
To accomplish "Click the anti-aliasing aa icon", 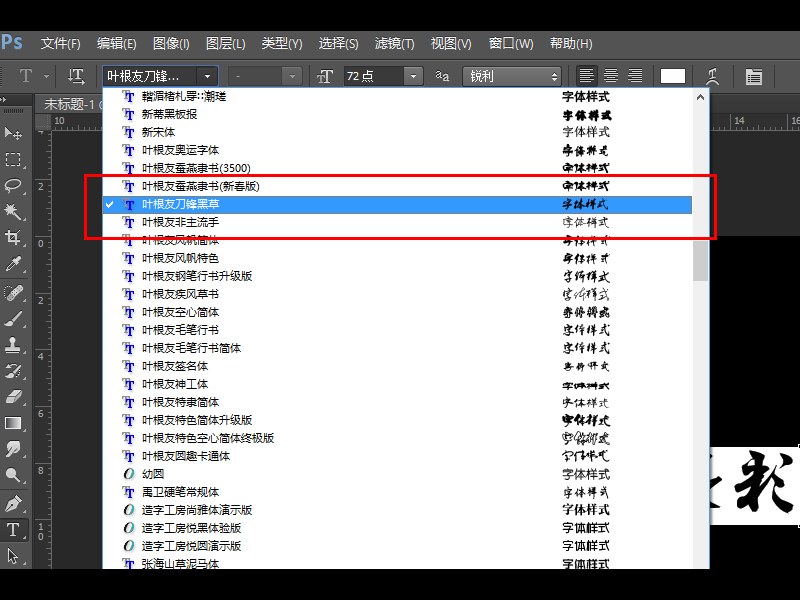I will pos(442,77).
